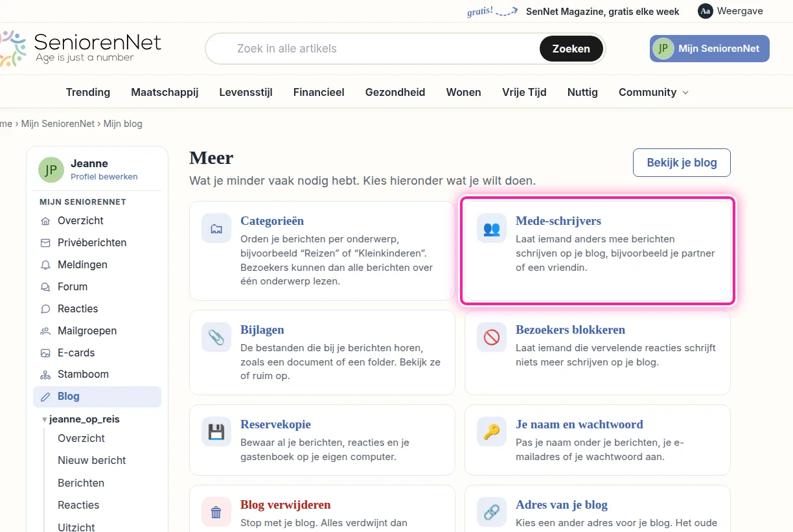793x532 pixels.
Task: Collapse the jeanne_op_reis blog tree
Action: (x=45, y=420)
